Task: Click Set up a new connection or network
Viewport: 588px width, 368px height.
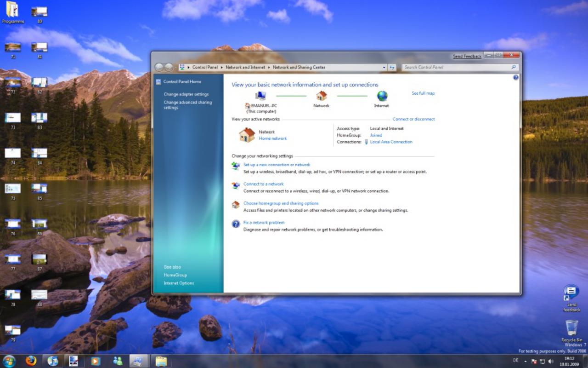Action: pos(277,165)
